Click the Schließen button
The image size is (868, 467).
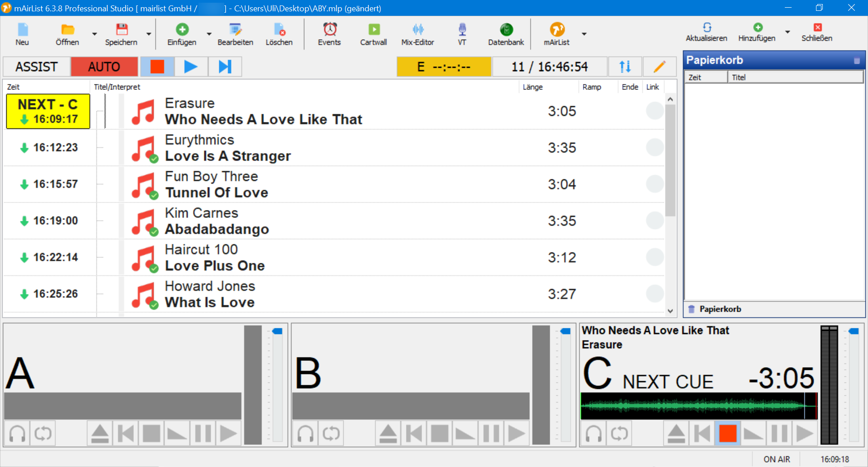tap(816, 32)
